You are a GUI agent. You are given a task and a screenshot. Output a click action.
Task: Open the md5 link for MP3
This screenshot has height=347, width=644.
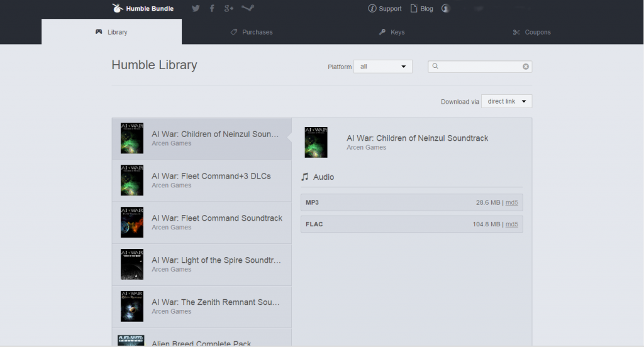click(x=512, y=202)
